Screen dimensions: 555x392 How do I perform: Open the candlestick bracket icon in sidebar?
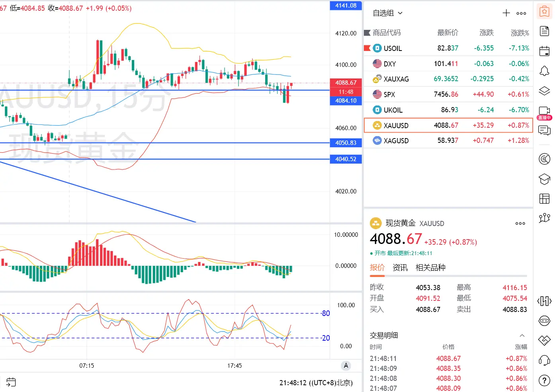click(544, 301)
